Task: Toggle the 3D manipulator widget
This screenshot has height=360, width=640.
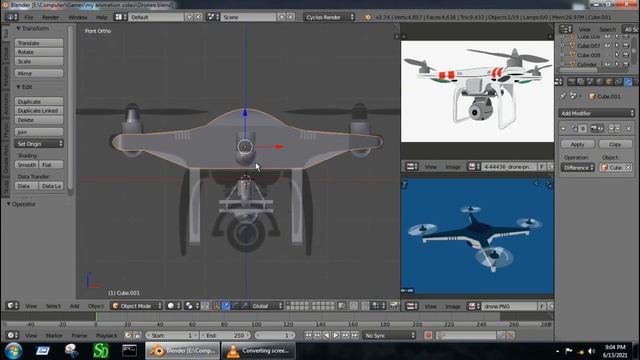Action: (216, 306)
